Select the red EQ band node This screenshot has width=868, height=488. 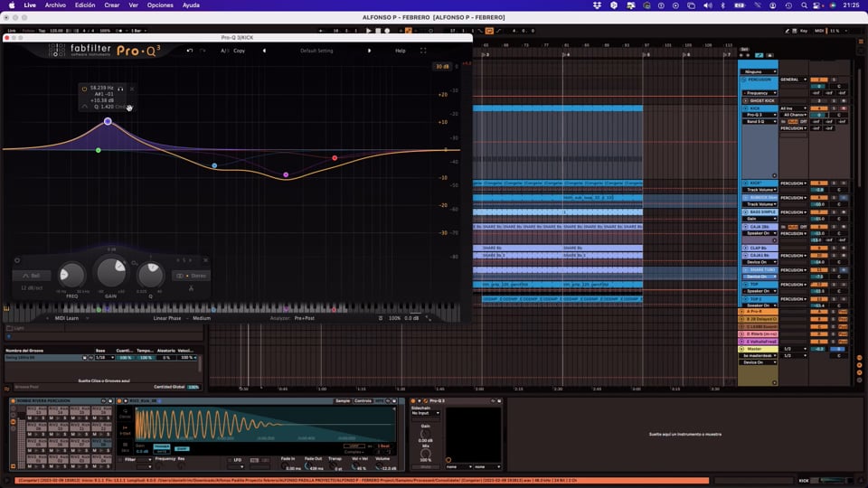335,158
